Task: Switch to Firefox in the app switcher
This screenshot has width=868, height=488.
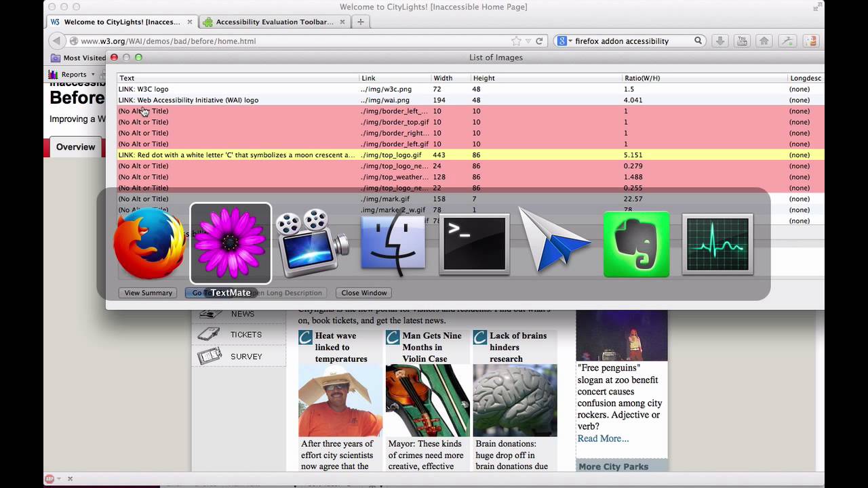Action: tap(149, 244)
